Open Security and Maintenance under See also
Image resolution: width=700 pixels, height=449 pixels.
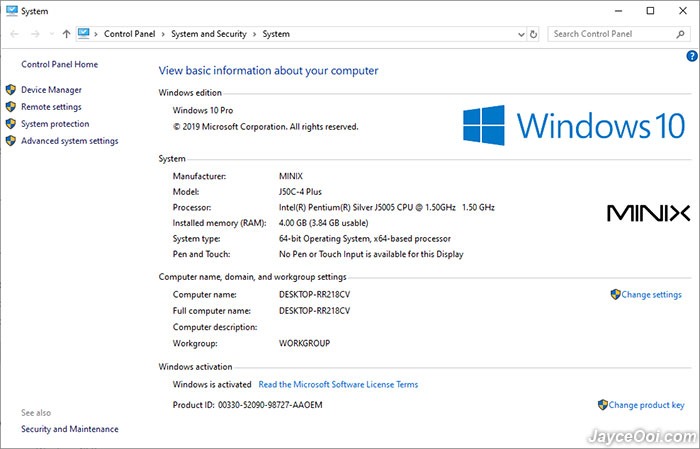click(70, 429)
